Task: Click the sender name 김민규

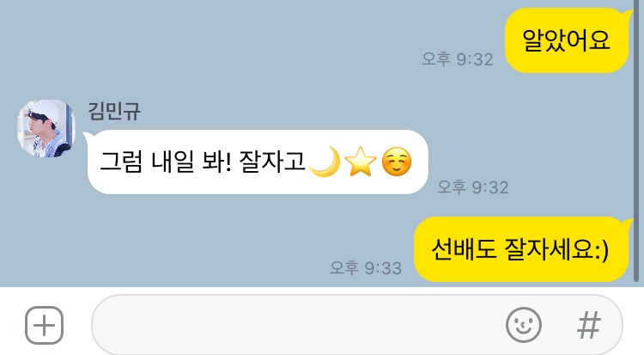Action: (114, 111)
